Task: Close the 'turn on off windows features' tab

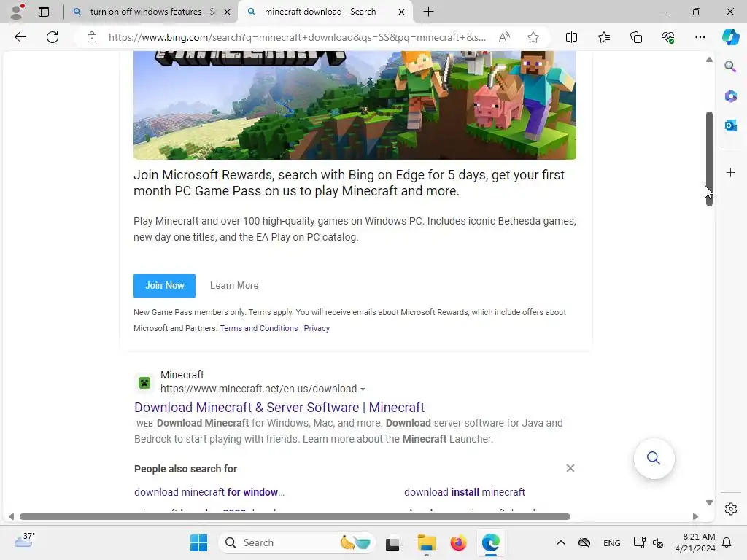Action: pyautogui.click(x=228, y=12)
